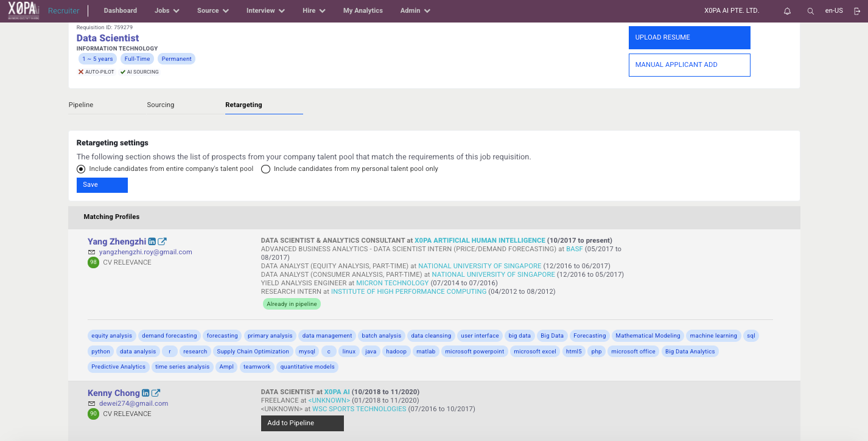Open the WSC Sports Technologies link
The width and height of the screenshot is (868, 441).
tap(359, 409)
